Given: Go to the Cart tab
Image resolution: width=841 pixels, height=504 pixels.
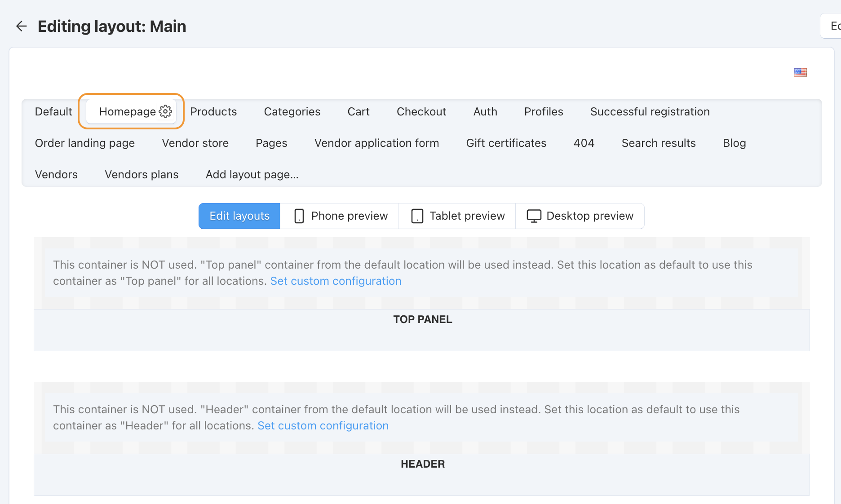Looking at the screenshot, I should click(x=359, y=111).
